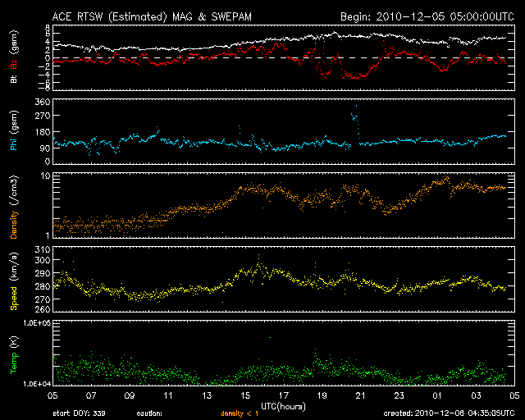
Task: Click the orange "Density (/cm3)" axis label
Action: (14, 207)
